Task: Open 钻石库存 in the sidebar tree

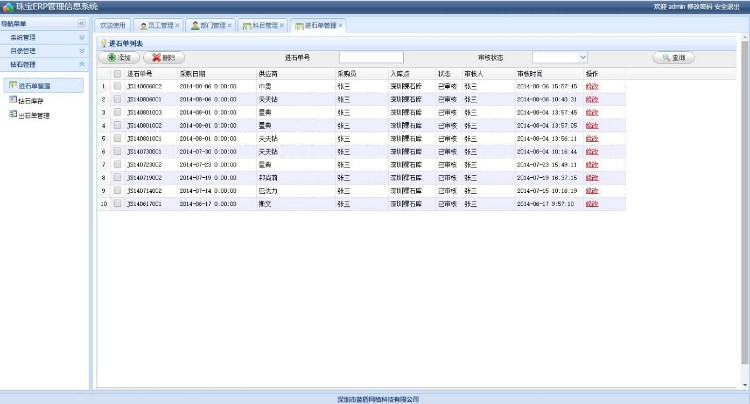Action: (x=33, y=101)
